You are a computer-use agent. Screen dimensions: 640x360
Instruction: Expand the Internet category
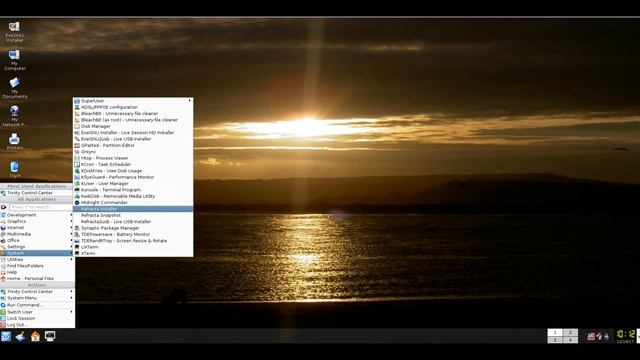[x=37, y=228]
